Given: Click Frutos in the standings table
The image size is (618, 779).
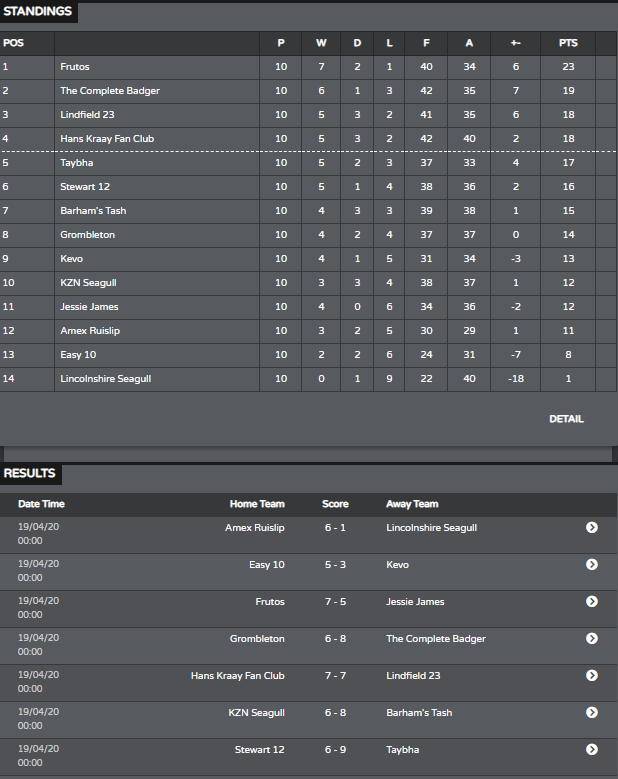Looking at the screenshot, I should 75,67.
